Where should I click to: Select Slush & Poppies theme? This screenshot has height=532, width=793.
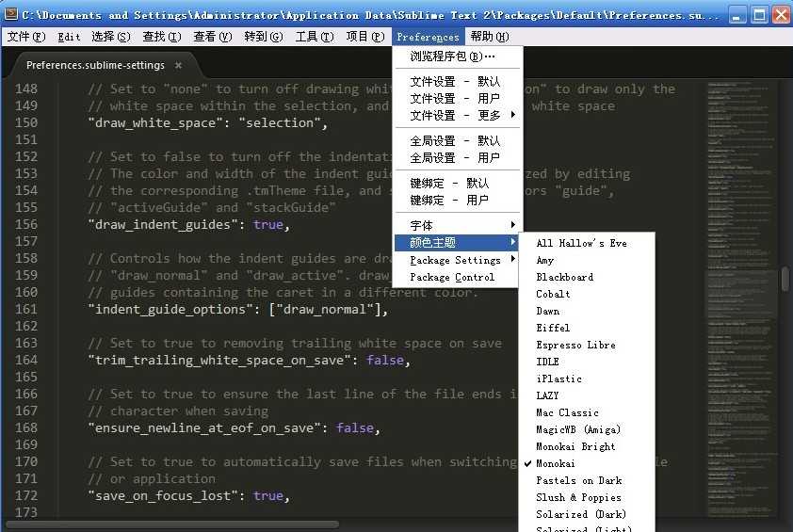(x=587, y=497)
